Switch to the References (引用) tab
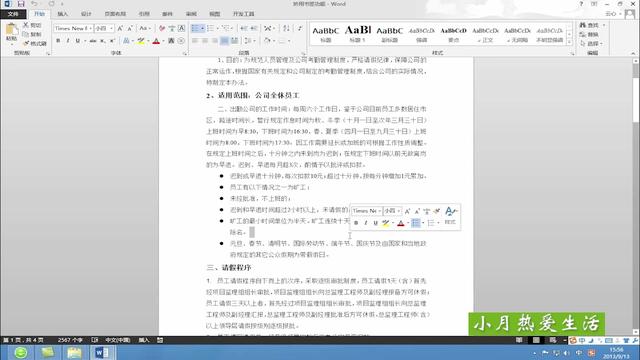640x360 pixels. 144,14
